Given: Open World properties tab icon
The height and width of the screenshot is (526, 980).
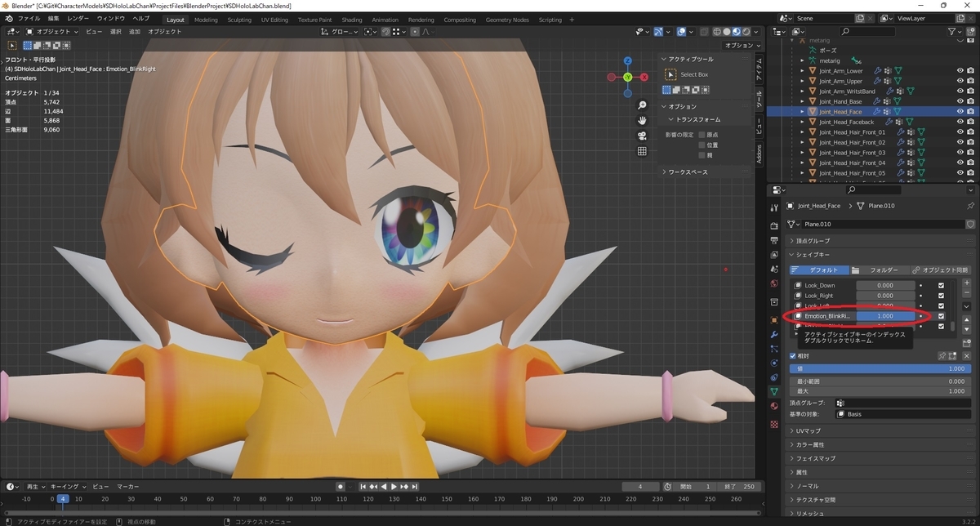Looking at the screenshot, I should (774, 283).
